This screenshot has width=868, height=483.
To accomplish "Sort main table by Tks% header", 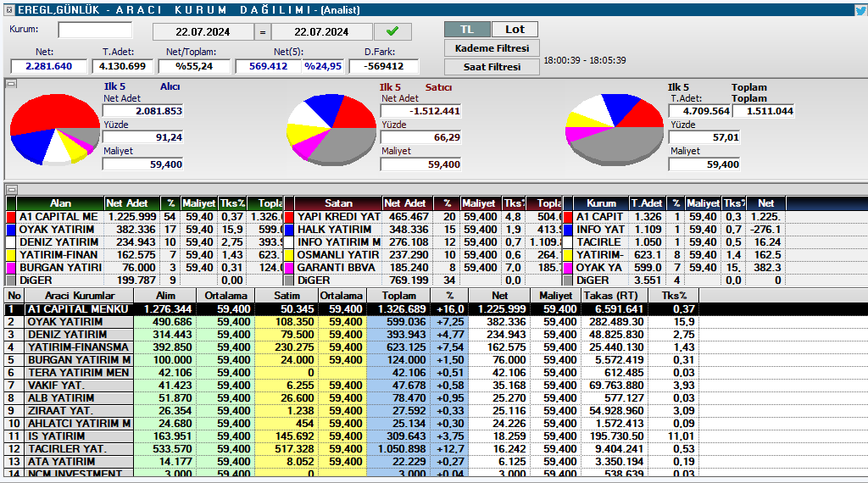I will (674, 296).
